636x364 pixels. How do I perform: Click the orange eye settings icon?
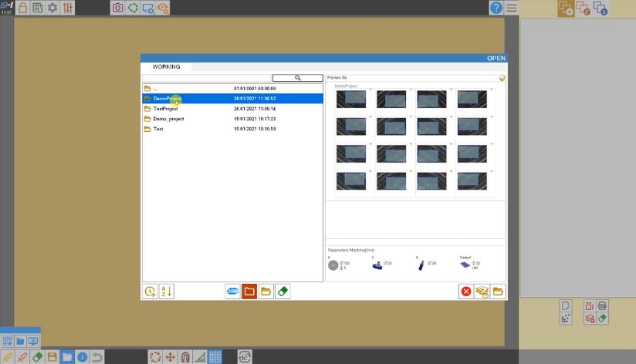163,8
